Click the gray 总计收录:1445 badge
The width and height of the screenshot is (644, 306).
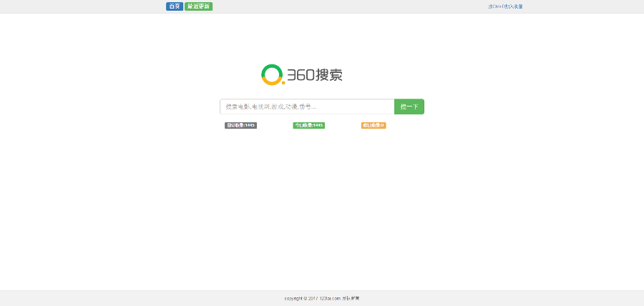tap(240, 125)
